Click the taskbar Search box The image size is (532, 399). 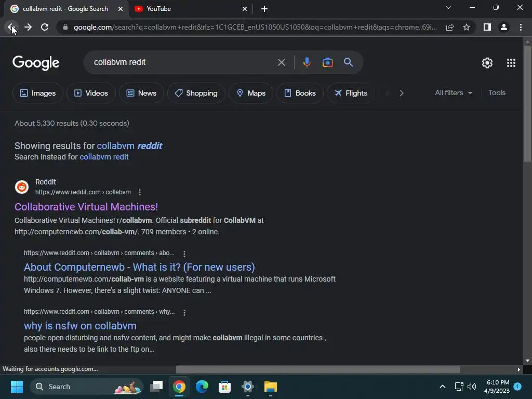click(x=87, y=387)
